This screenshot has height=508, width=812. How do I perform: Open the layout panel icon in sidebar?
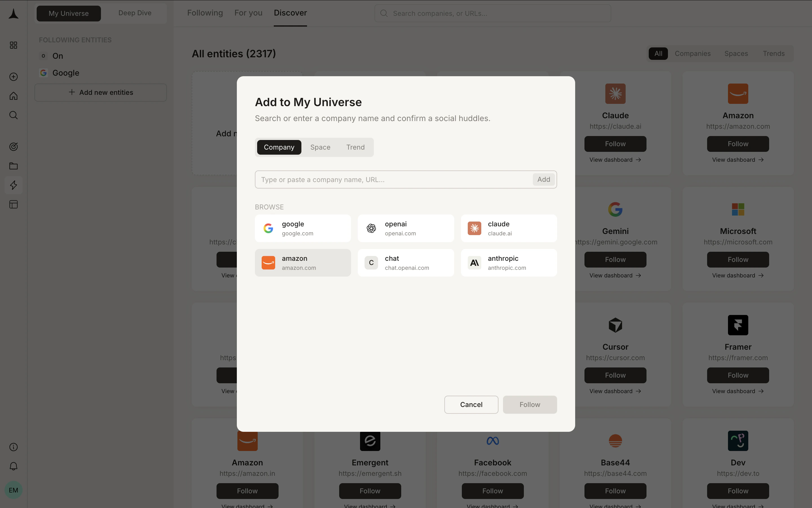[14, 204]
